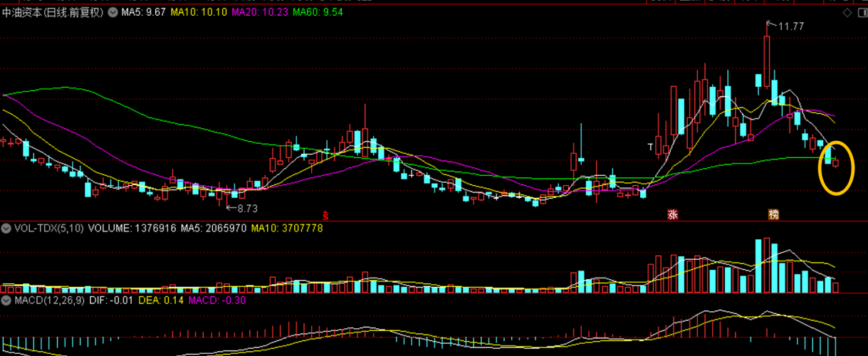Click the 11.77 high price label

790,26
